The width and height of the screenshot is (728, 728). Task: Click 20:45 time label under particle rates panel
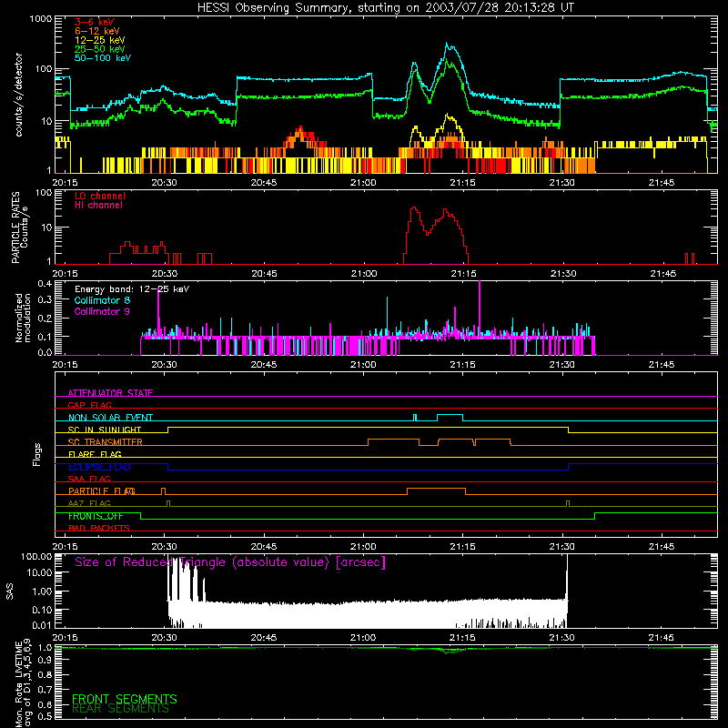pyautogui.click(x=264, y=274)
